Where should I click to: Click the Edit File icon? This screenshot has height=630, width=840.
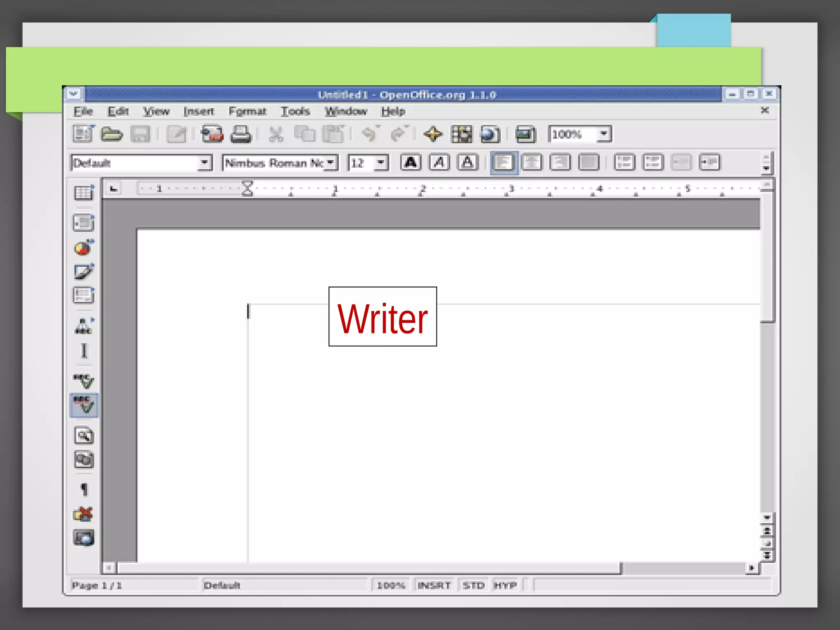click(177, 135)
